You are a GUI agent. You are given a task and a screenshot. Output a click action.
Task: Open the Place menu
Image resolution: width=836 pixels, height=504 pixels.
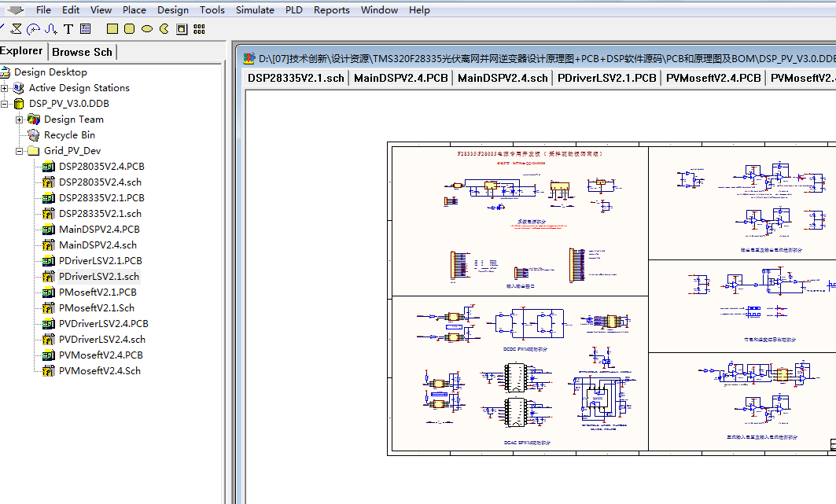pyautogui.click(x=134, y=9)
